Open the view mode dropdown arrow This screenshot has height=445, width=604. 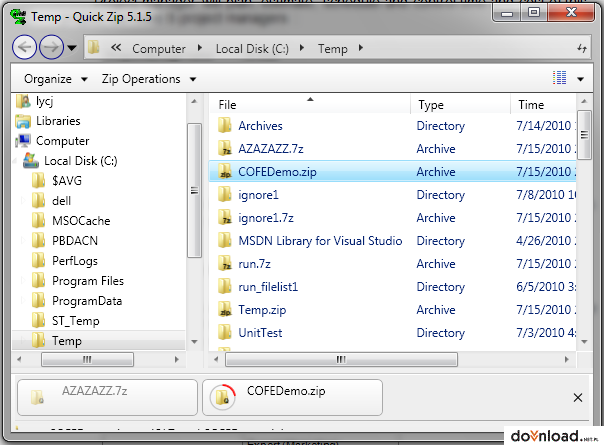(580, 79)
